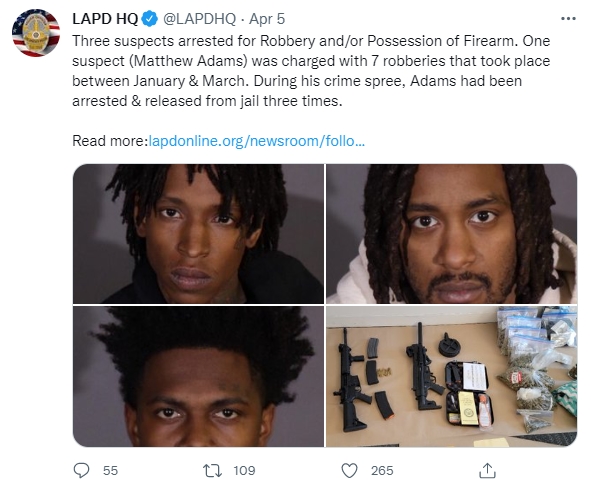The height and width of the screenshot is (486, 591).
Task: Open the share tweet icon
Action: [487, 471]
